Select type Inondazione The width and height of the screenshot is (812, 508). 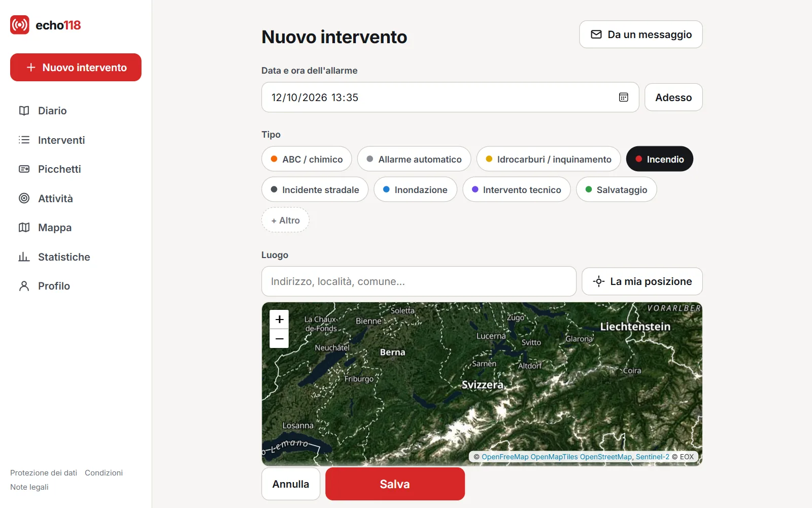(x=415, y=189)
